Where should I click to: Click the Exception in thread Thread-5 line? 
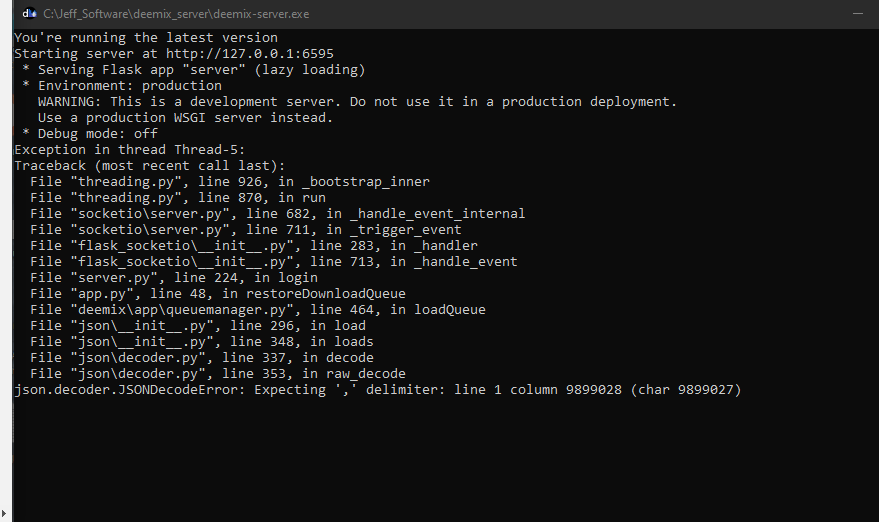(129, 150)
